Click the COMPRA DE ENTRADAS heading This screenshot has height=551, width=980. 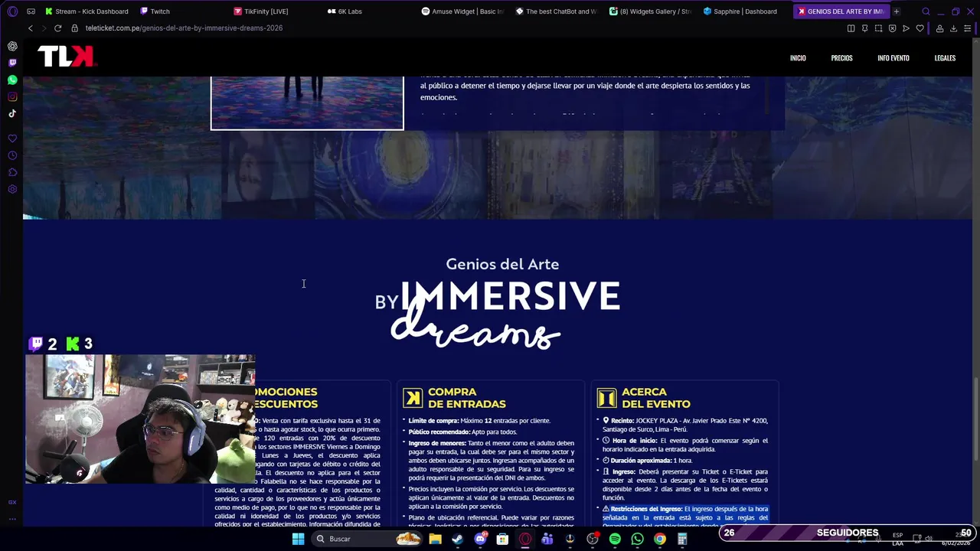[x=466, y=398]
